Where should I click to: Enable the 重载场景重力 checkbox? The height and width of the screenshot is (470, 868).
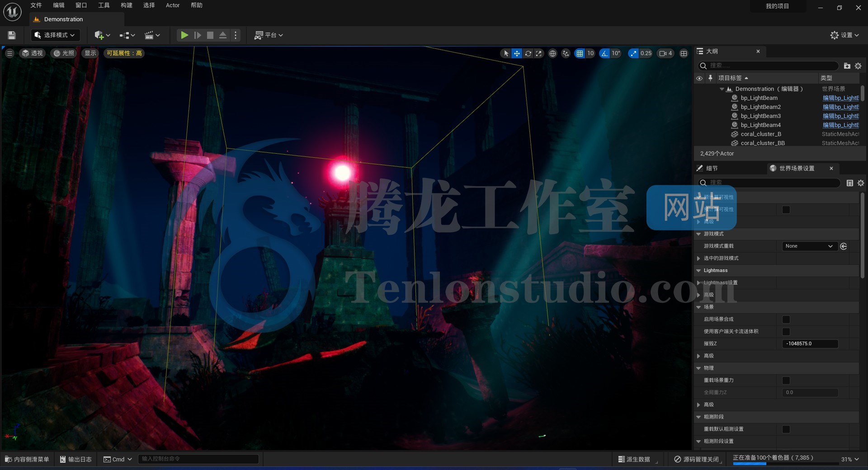point(786,381)
